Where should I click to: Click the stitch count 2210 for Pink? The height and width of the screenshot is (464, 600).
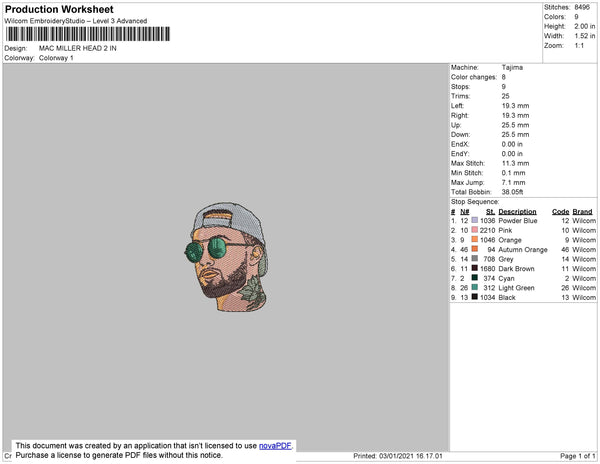coord(488,230)
